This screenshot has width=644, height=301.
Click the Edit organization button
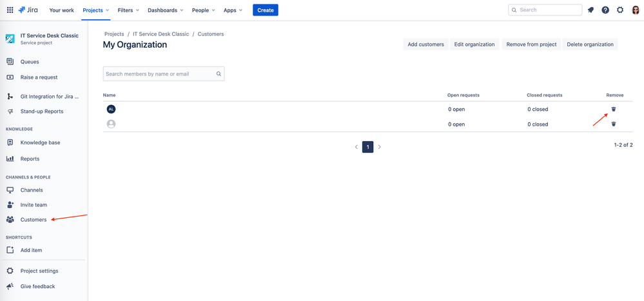474,44
